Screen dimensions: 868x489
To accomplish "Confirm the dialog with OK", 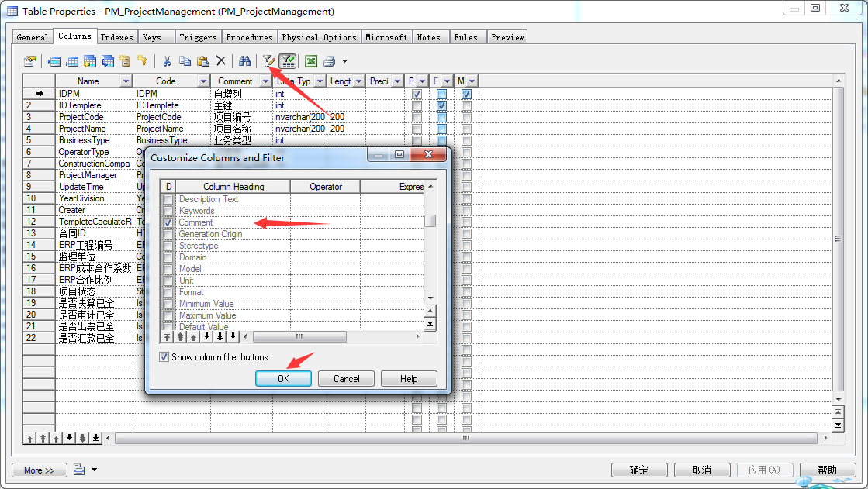I will click(283, 378).
